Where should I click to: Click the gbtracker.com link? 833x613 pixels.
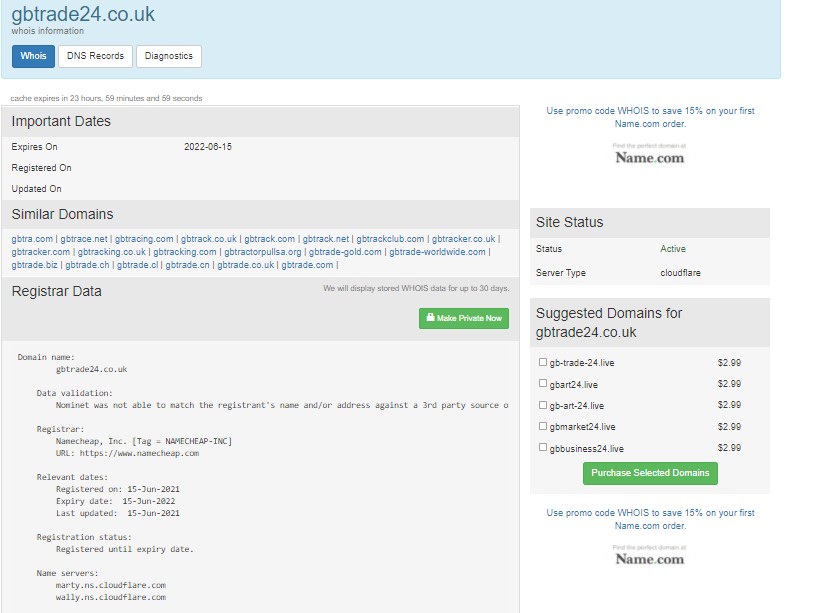[40, 252]
